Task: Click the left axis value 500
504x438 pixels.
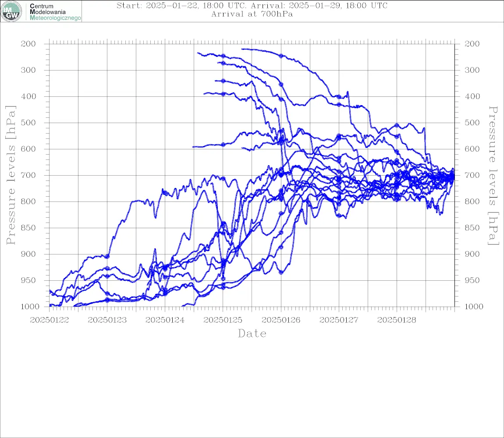Action: click(x=28, y=123)
